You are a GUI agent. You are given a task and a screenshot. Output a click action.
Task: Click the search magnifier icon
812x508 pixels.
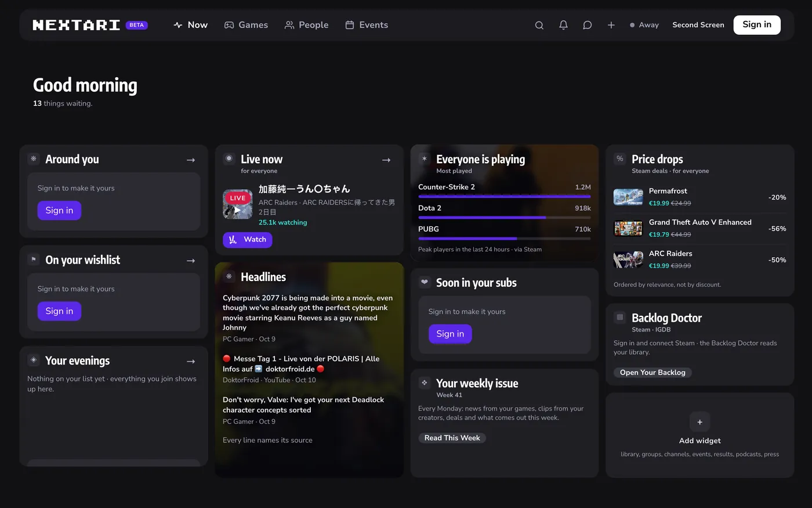[539, 25]
